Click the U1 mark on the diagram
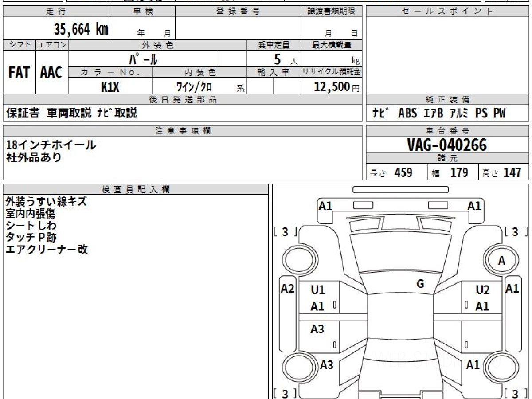 [x=318, y=290]
